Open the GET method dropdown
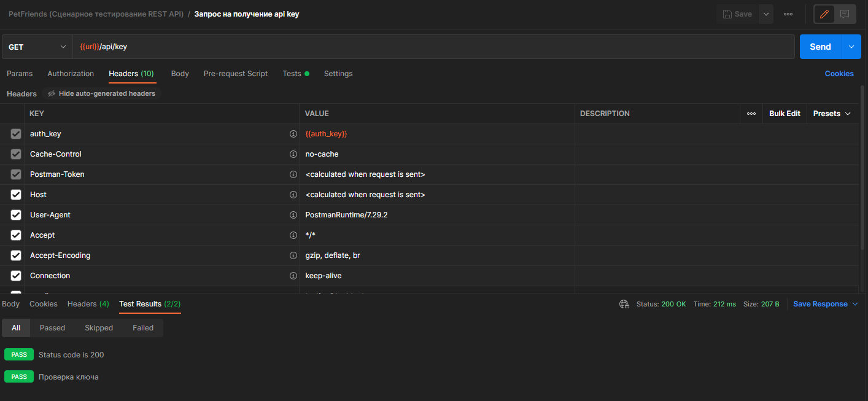This screenshot has height=401, width=868. pos(37,47)
